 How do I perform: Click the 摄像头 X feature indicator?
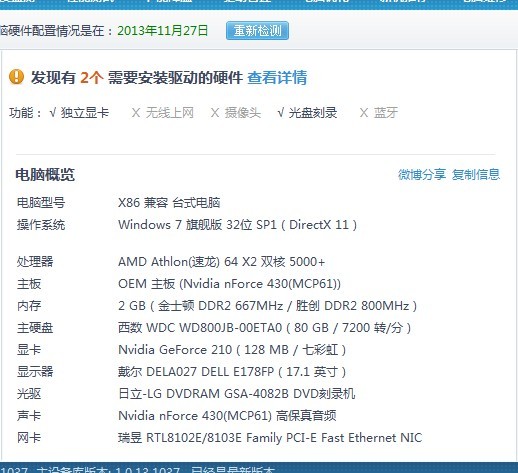(x=236, y=113)
